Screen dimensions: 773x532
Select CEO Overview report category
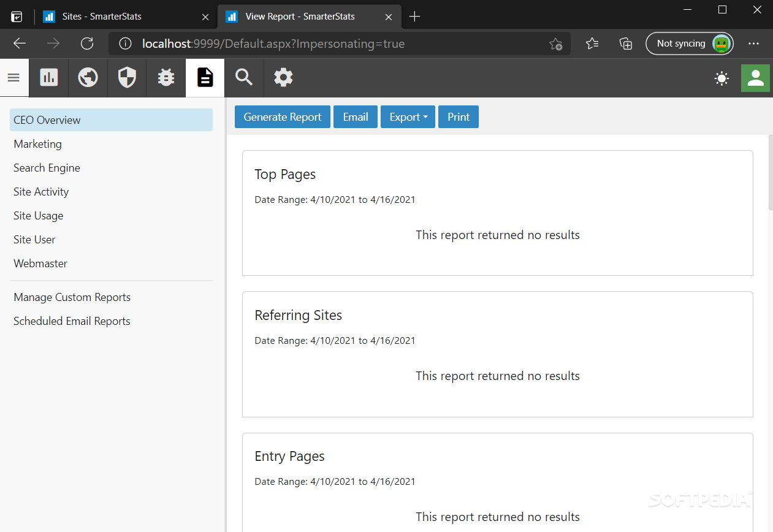(111, 120)
